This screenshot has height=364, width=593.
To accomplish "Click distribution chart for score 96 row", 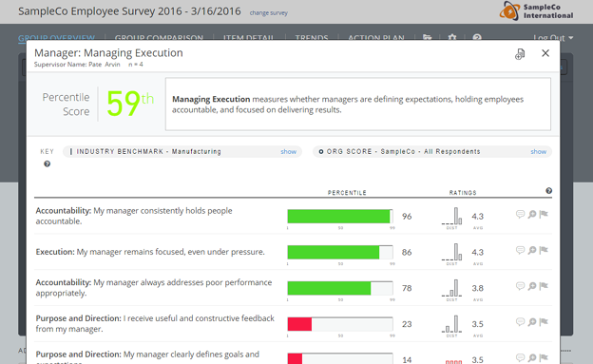I will 452,216.
